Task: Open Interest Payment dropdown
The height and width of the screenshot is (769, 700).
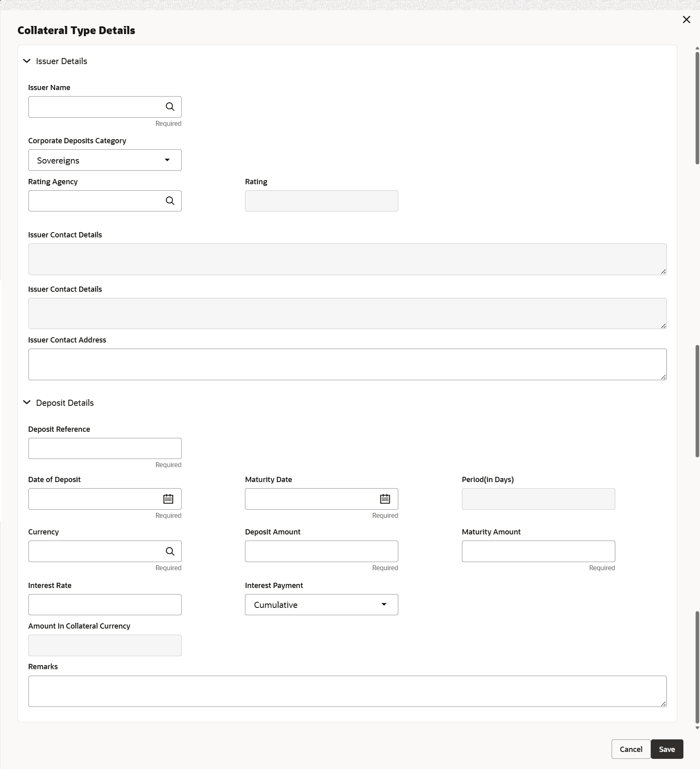Action: (x=322, y=605)
